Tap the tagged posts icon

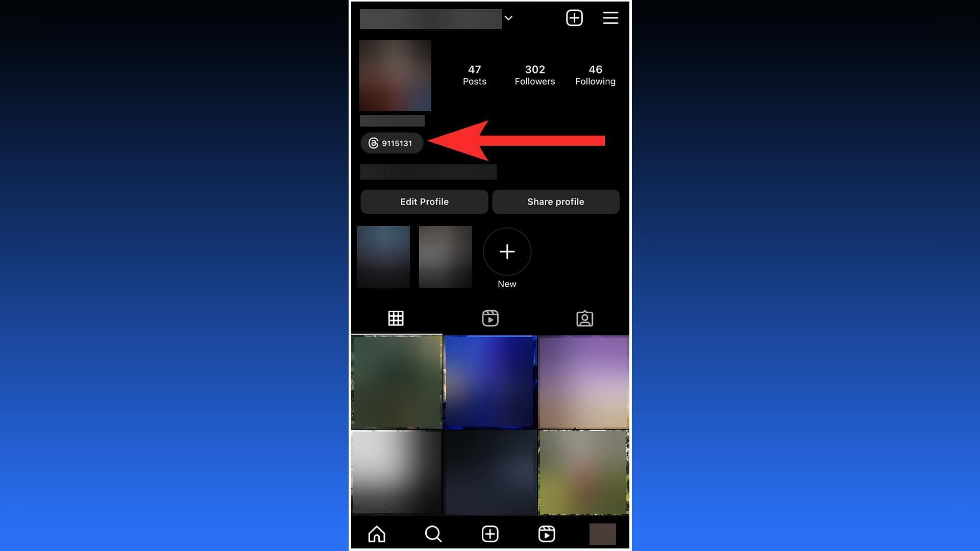click(584, 318)
